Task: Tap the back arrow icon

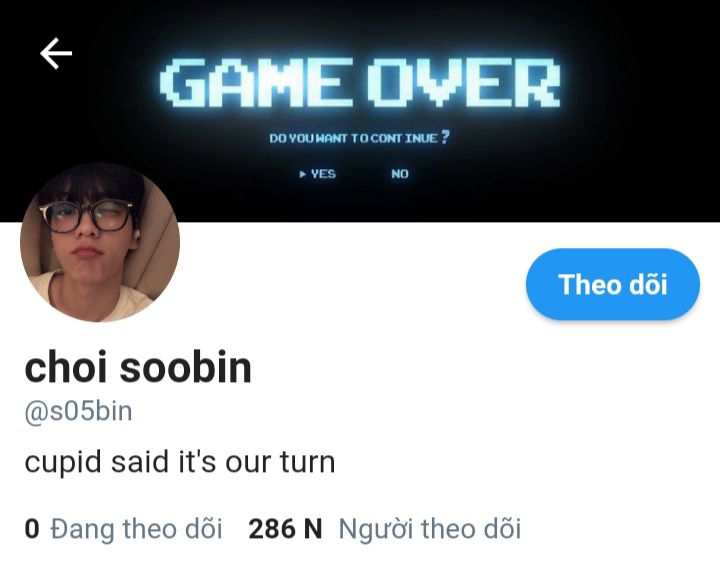Action: tap(56, 53)
